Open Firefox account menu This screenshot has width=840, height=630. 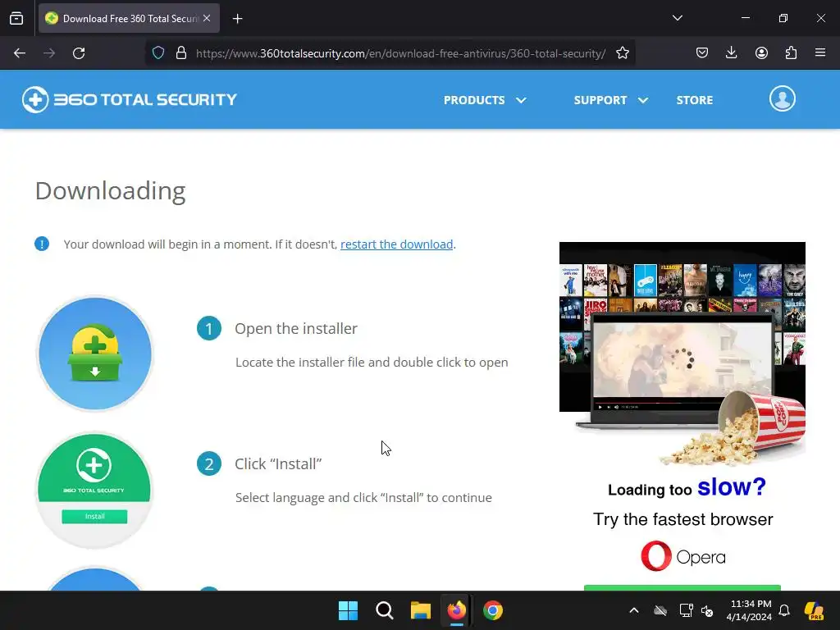tap(761, 53)
